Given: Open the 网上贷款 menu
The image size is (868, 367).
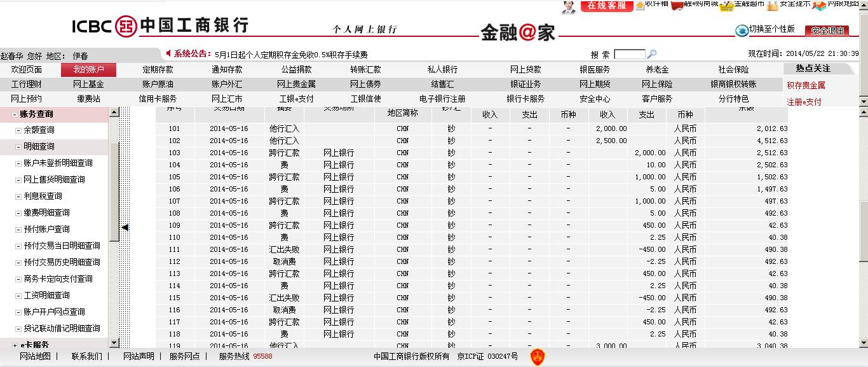Looking at the screenshot, I should pos(526,70).
